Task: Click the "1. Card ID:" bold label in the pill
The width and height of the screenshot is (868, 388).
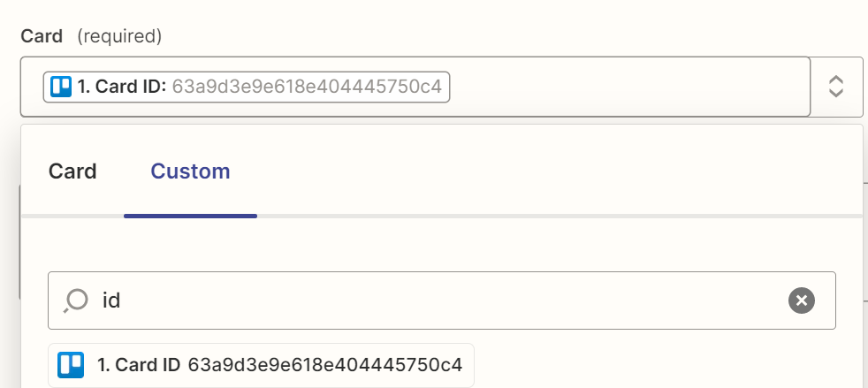Action: tap(122, 87)
